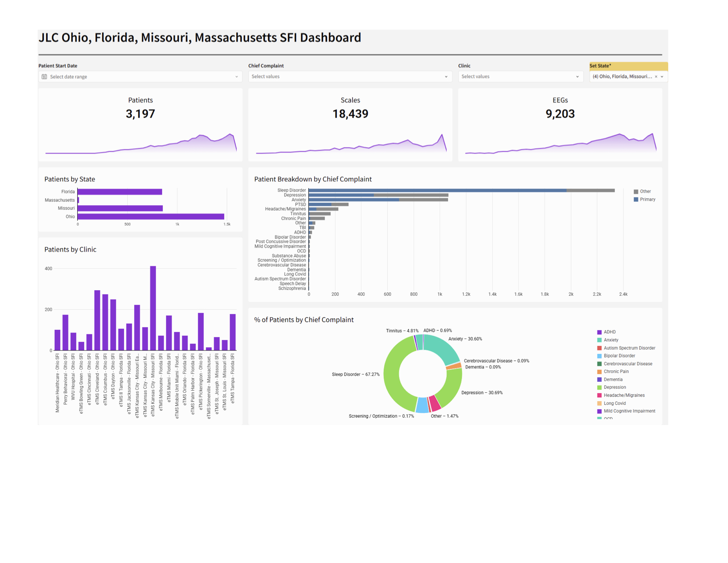
Task: Select the Chronic Pain legend entry
Action: point(616,372)
